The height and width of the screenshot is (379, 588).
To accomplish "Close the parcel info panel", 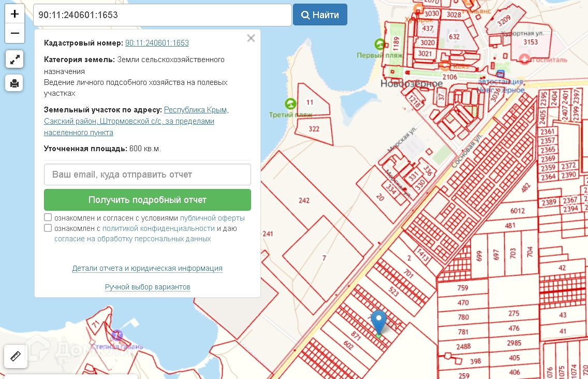I will [251, 38].
